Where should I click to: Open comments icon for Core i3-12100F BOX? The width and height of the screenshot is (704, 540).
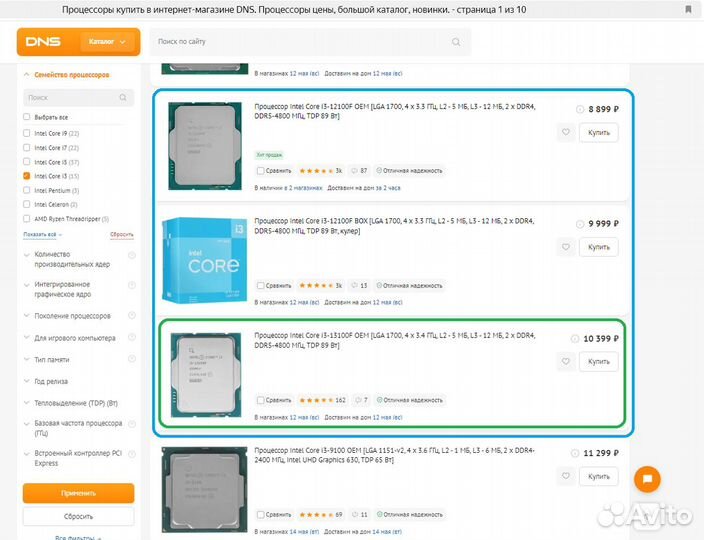click(353, 285)
